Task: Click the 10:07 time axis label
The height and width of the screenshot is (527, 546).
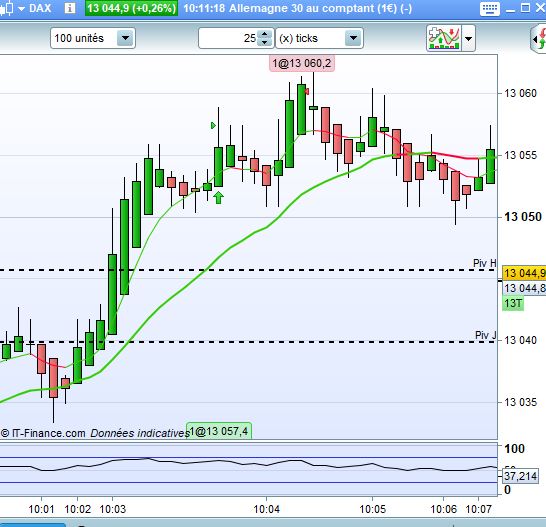Action: [x=478, y=509]
